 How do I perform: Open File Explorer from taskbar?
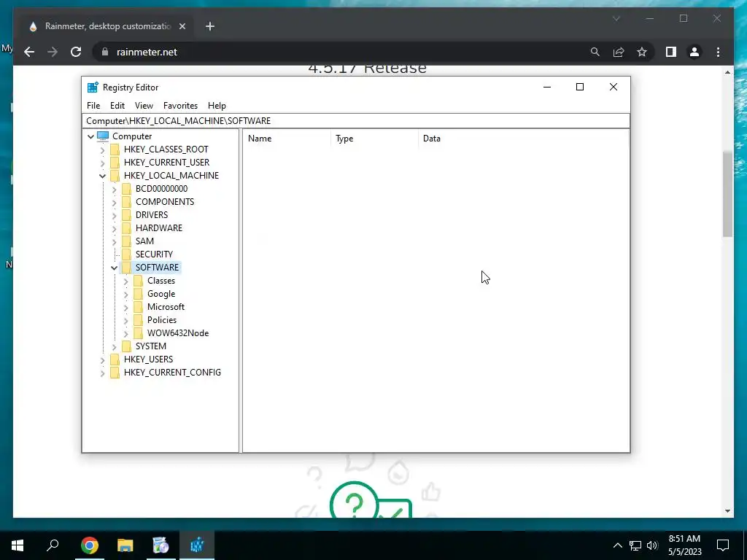125,545
